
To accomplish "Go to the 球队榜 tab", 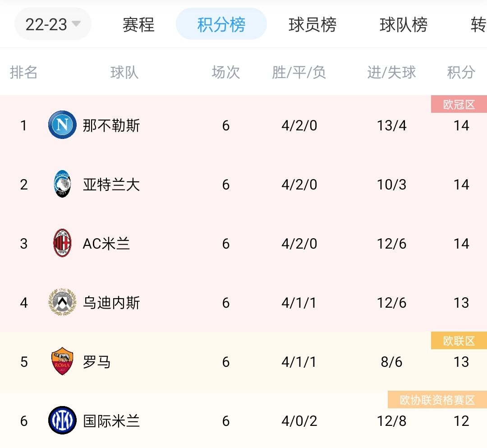I will click(x=403, y=24).
